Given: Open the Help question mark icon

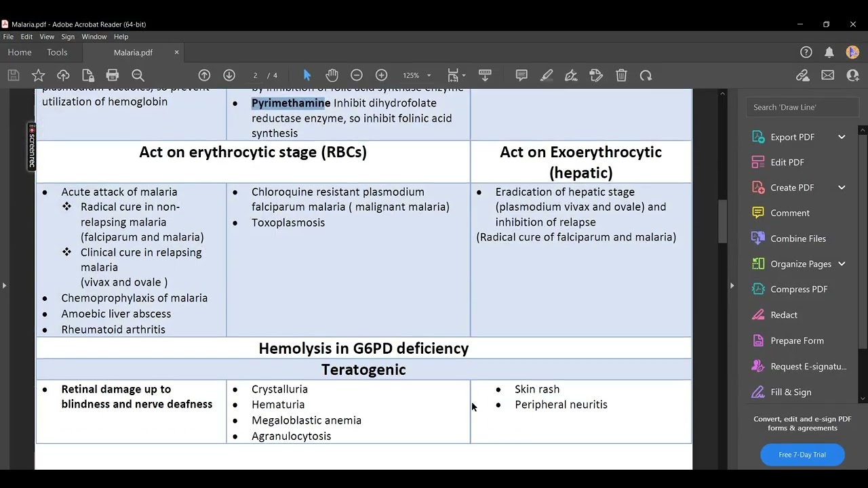Looking at the screenshot, I should 806,52.
